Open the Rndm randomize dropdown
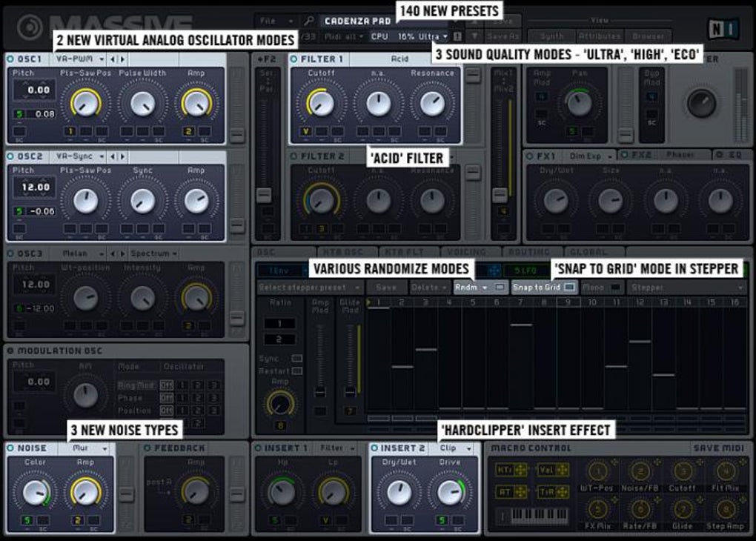Viewport: 756px width, 541px height. [471, 288]
